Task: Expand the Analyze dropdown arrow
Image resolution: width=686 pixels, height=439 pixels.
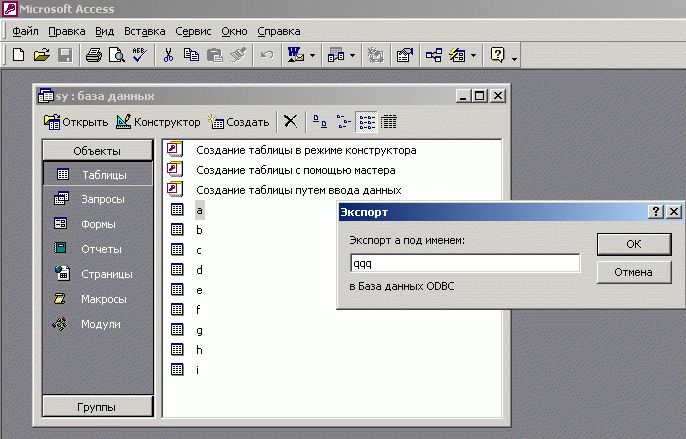Action: click(353, 56)
